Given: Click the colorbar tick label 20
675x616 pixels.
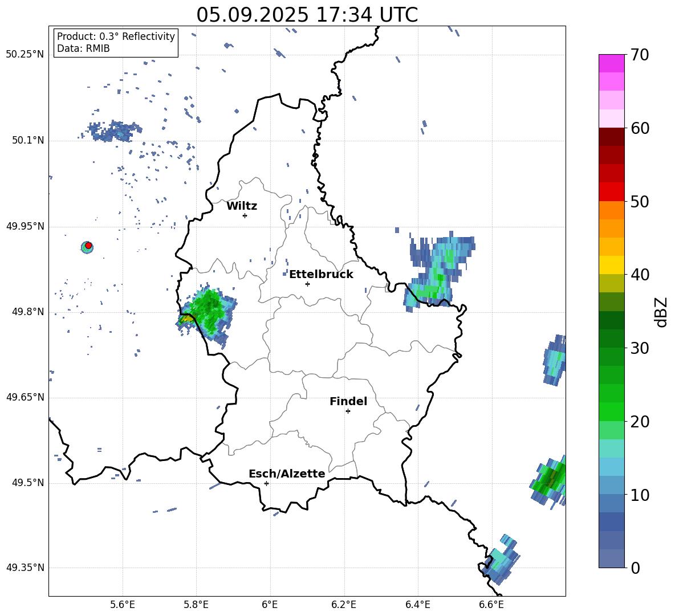Looking at the screenshot, I should tap(640, 422).
